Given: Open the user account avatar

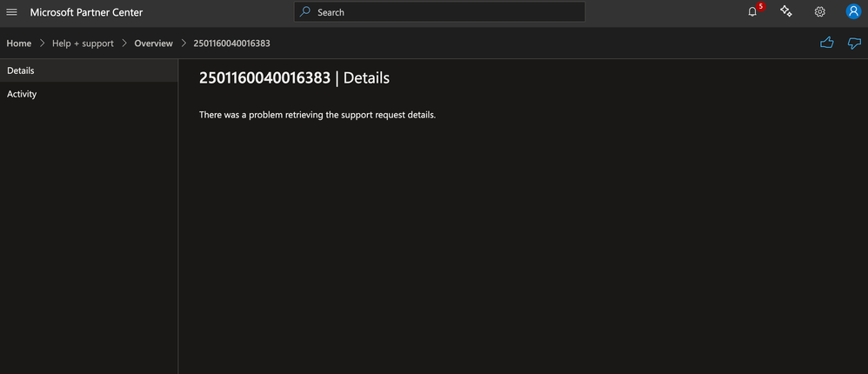Looking at the screenshot, I should [853, 11].
